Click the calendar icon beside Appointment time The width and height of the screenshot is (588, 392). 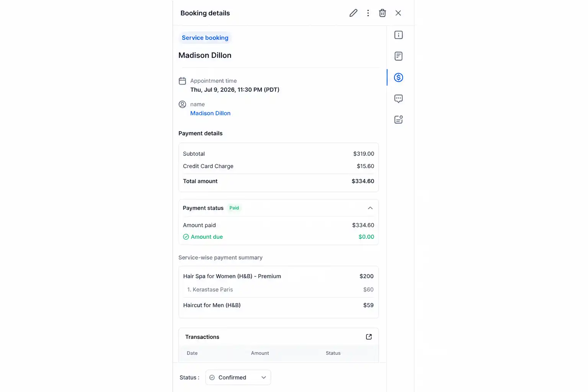(183, 81)
